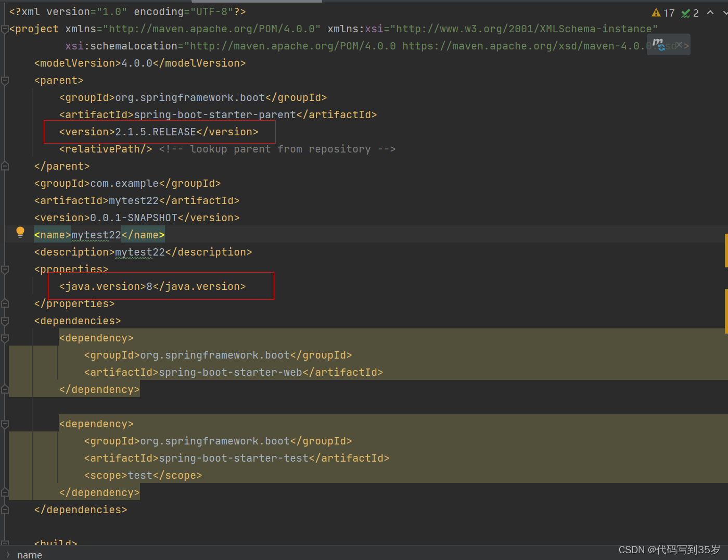Click fold marker at closing dependencies tag
This screenshot has width=728, height=560.
pyautogui.click(x=5, y=510)
